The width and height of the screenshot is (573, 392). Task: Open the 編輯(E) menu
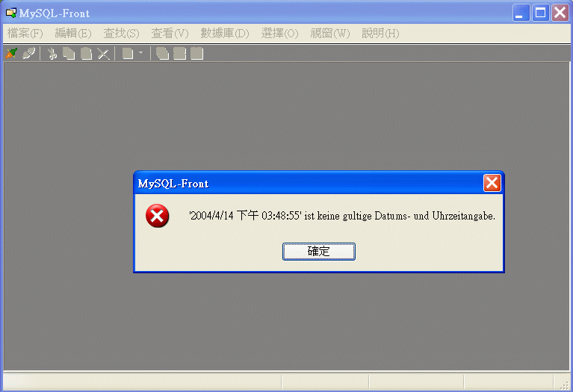pyautogui.click(x=73, y=34)
